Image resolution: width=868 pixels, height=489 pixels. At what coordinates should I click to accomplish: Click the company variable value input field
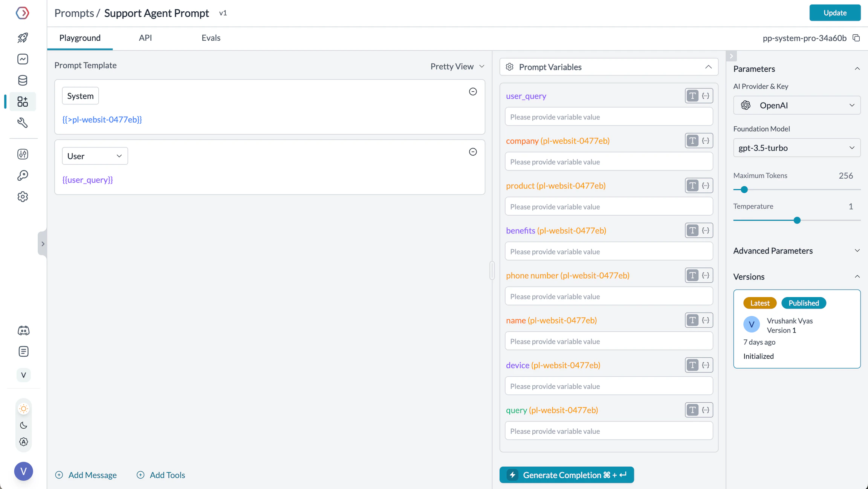point(608,162)
